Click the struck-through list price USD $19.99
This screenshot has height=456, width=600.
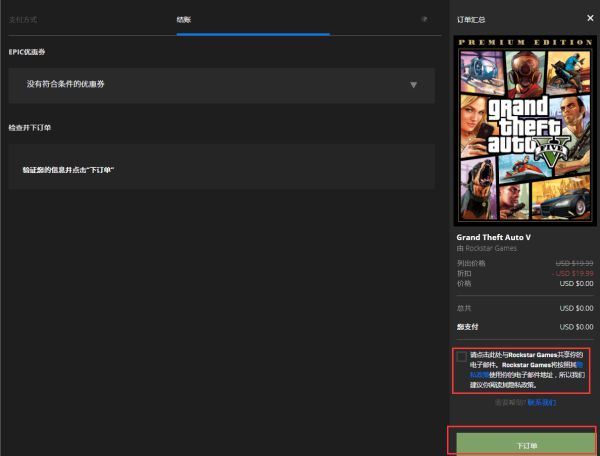tap(574, 263)
